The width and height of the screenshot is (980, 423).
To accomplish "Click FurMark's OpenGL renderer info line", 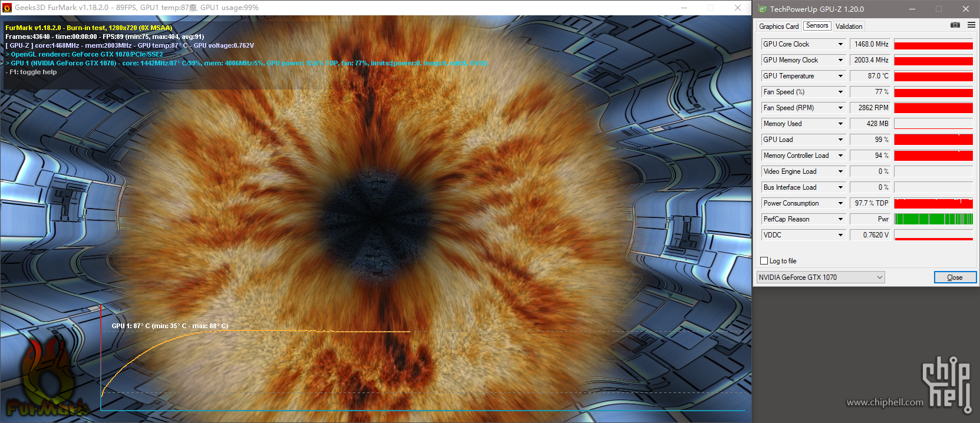I will 84,54.
